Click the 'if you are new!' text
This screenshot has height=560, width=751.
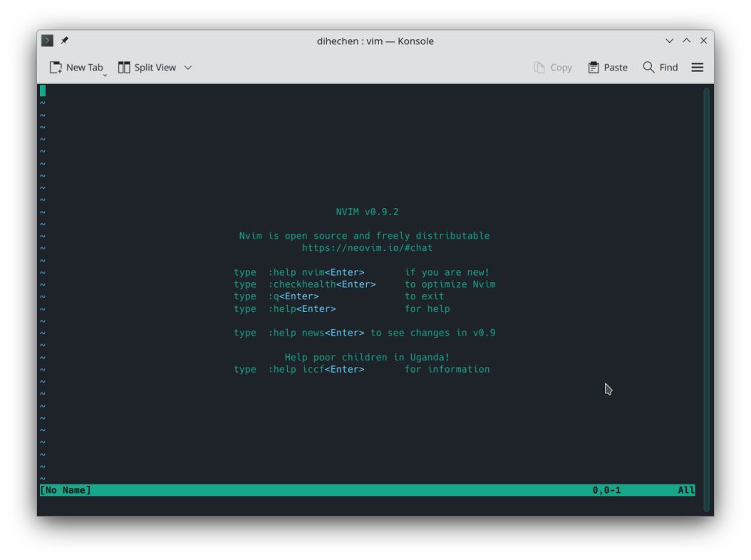click(447, 272)
